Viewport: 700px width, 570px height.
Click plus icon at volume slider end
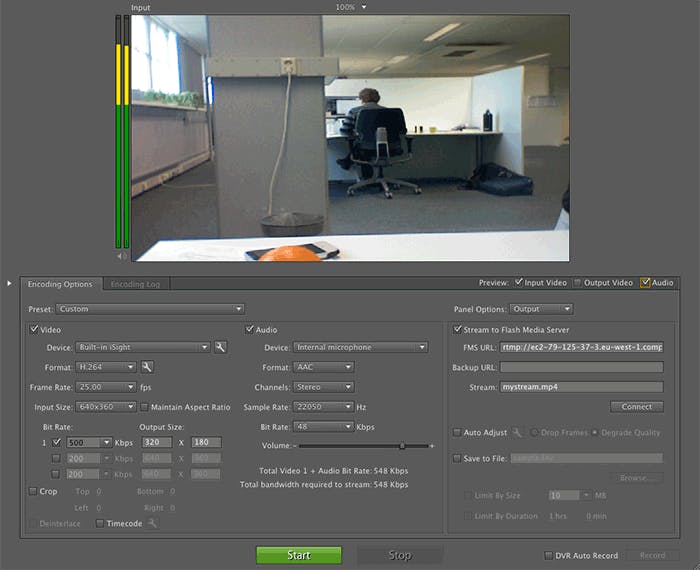pyautogui.click(x=432, y=445)
